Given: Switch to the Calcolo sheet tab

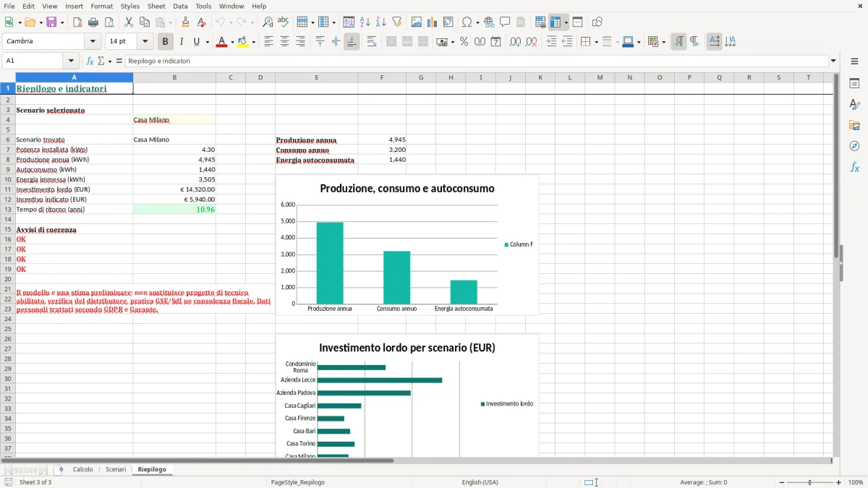Looking at the screenshot, I should [82, 469].
